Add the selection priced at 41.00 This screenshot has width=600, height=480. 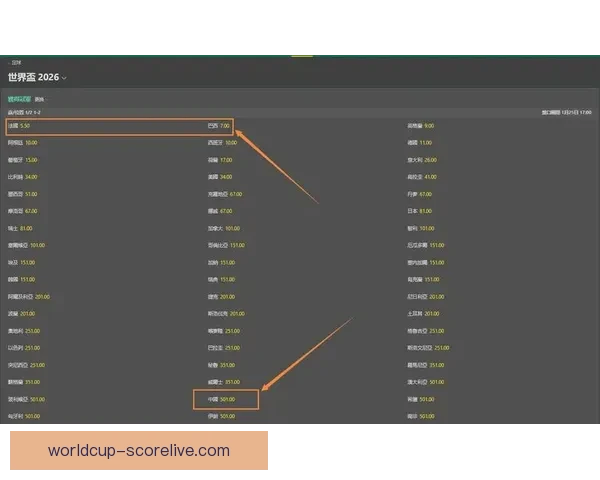point(422,177)
